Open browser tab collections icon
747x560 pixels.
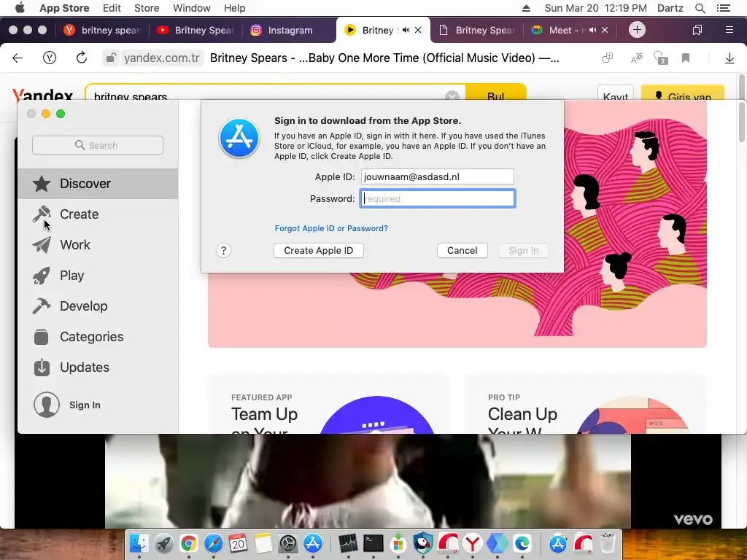697,30
